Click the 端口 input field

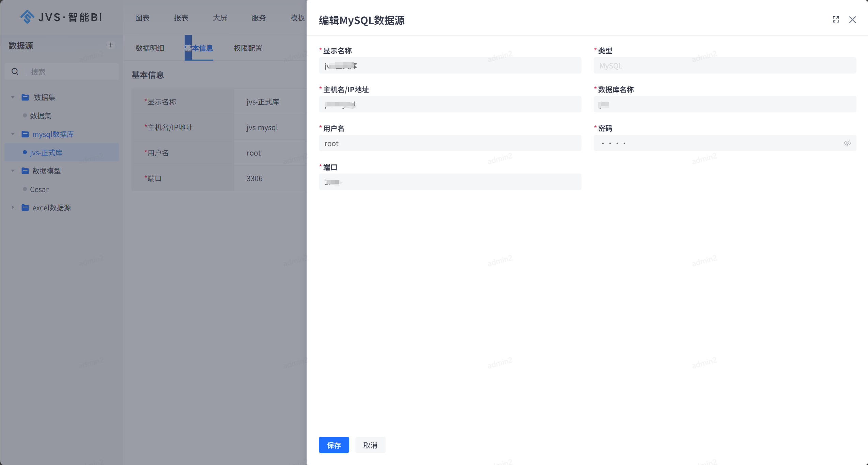click(x=450, y=182)
